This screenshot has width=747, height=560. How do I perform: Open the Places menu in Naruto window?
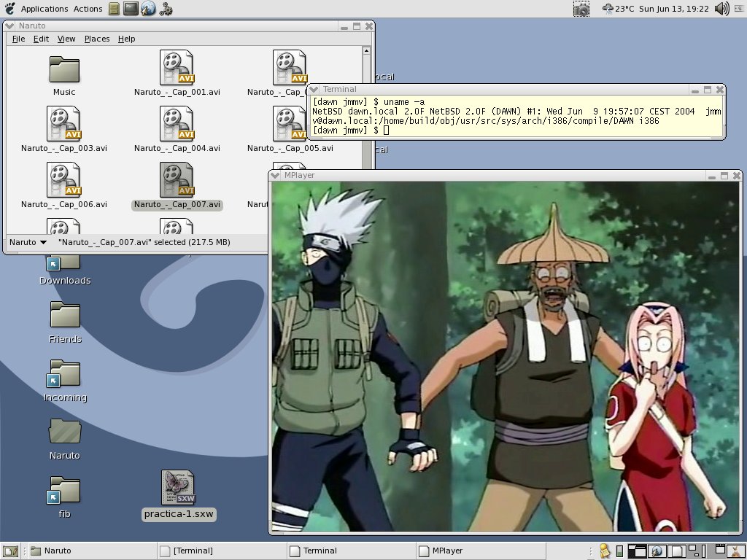coord(97,39)
